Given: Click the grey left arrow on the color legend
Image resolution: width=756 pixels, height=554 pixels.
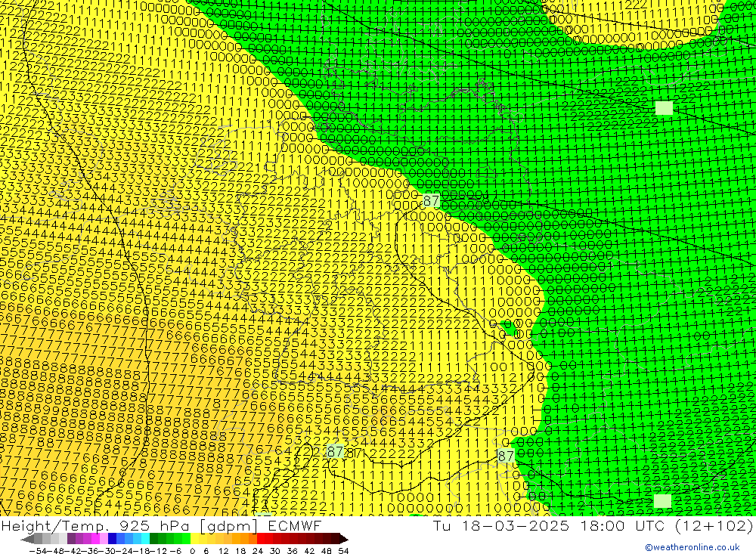Looking at the screenshot, I should coord(28,539).
